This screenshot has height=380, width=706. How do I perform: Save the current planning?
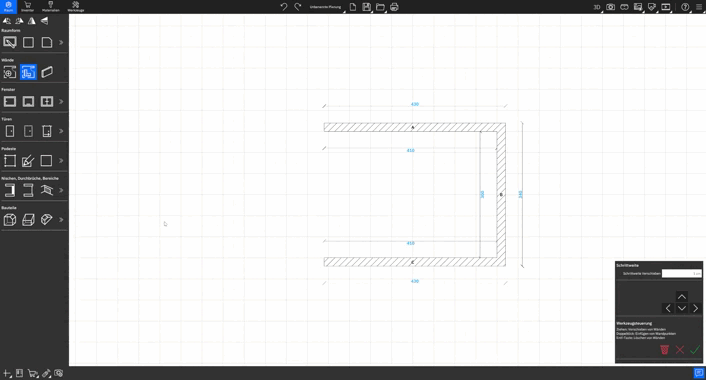coord(367,7)
